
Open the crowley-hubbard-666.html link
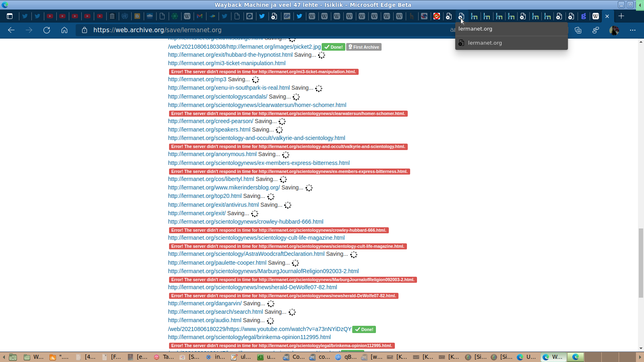pos(246,222)
